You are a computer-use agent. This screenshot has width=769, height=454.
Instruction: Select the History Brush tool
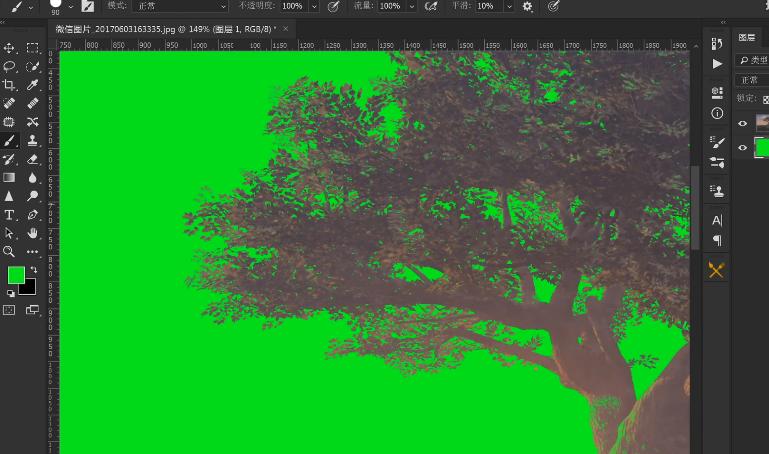9,159
